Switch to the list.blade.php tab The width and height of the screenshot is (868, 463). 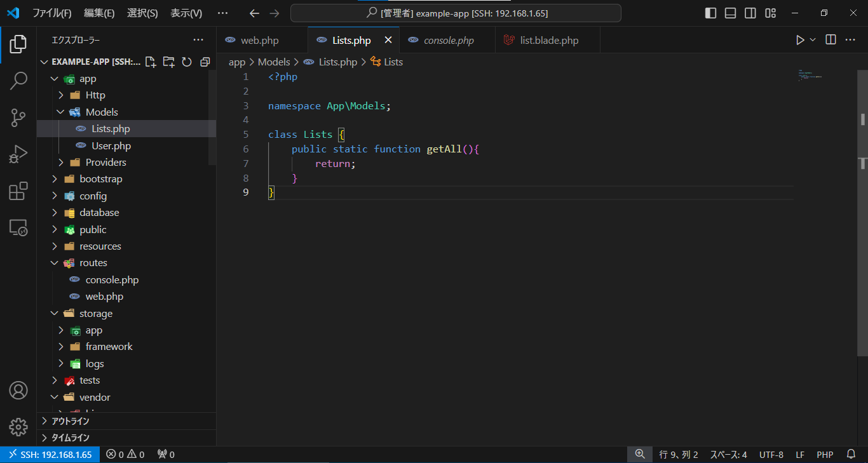547,40
